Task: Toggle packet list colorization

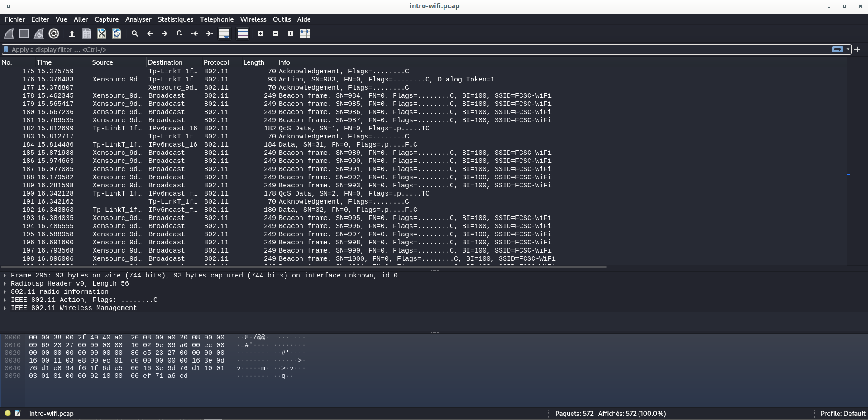Action: 243,33
